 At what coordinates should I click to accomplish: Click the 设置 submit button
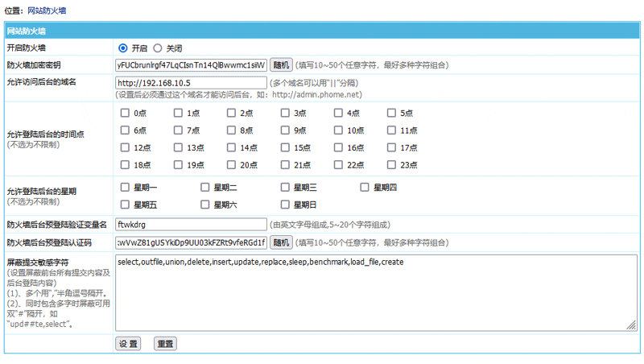[128, 344]
